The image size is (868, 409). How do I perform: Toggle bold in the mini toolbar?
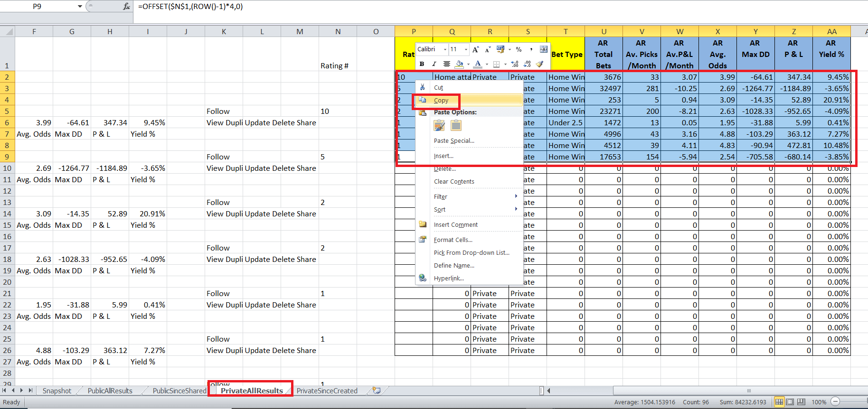coord(422,64)
